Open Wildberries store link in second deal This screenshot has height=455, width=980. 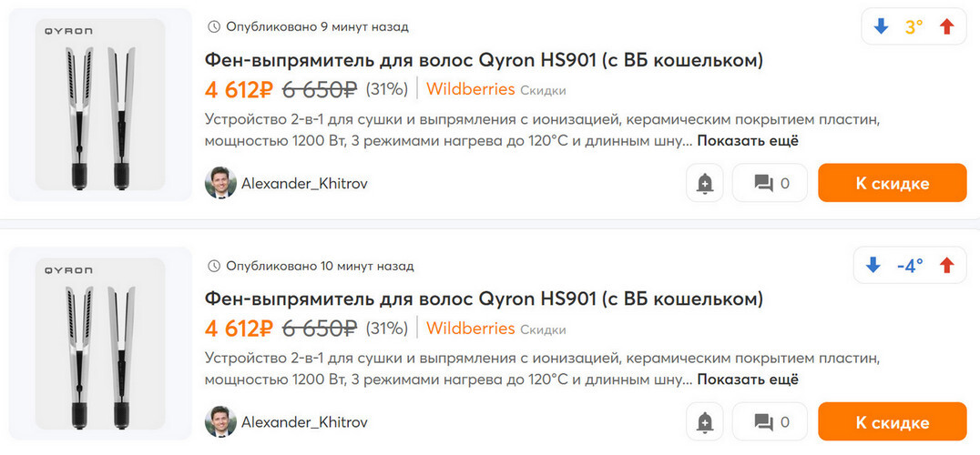pyautogui.click(x=470, y=329)
